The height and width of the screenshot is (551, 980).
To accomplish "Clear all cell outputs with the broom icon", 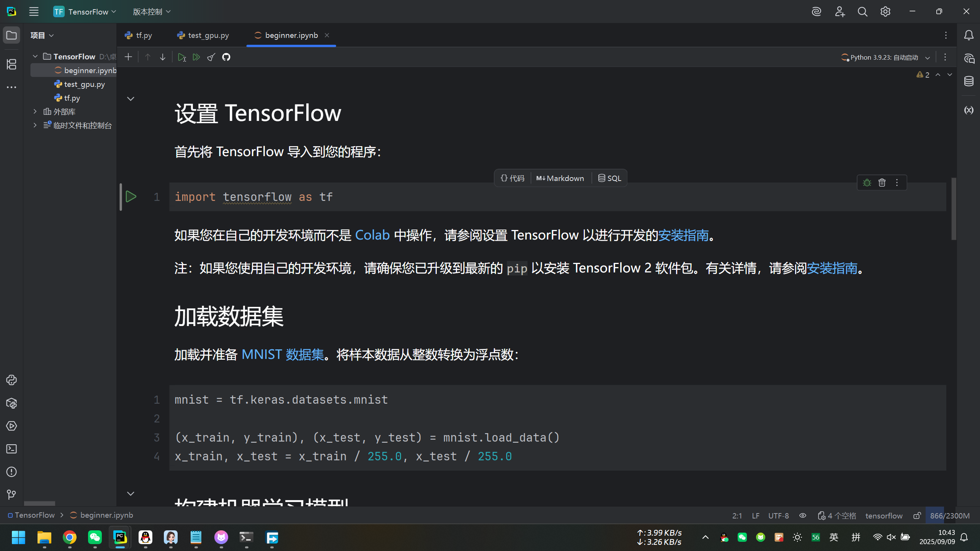I will 211,57.
